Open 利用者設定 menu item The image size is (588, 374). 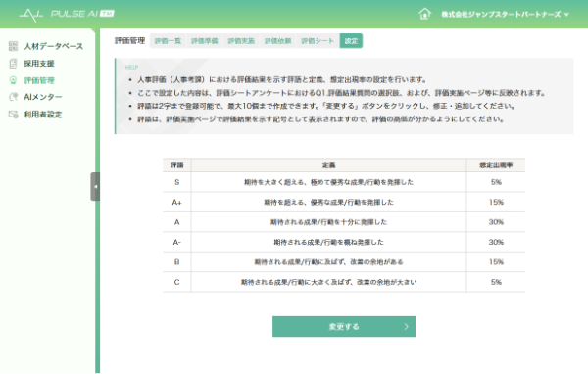point(43,115)
